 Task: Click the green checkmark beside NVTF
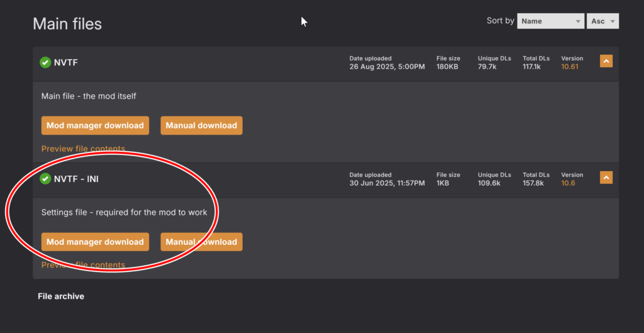pos(45,62)
